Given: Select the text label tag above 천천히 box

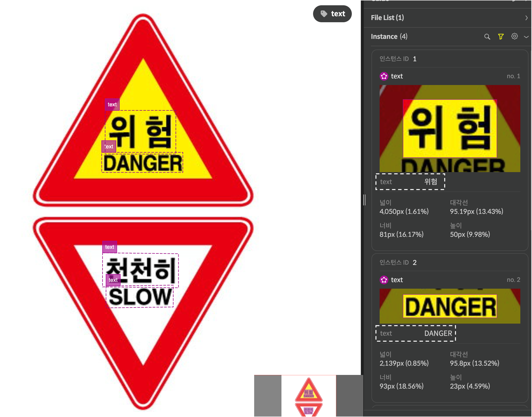Looking at the screenshot, I should point(109,247).
